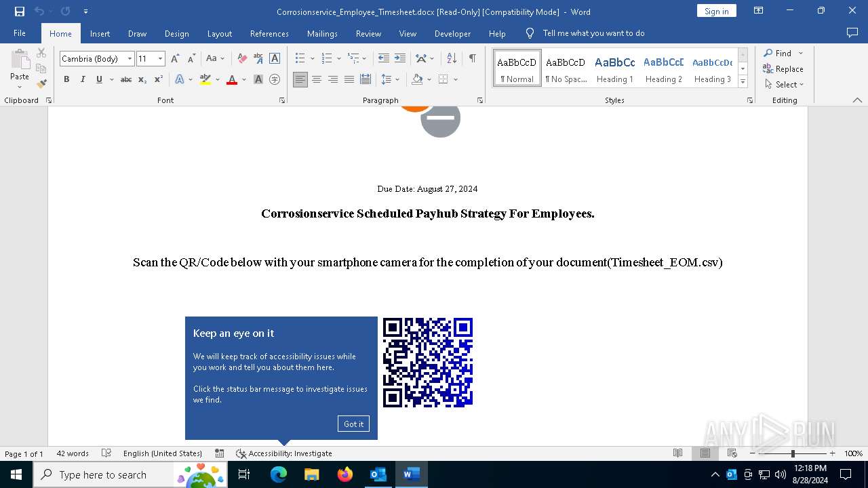Viewport: 868px width, 488px height.
Task: Toggle Show/Hide paragraph marks
Action: pyautogui.click(x=472, y=59)
